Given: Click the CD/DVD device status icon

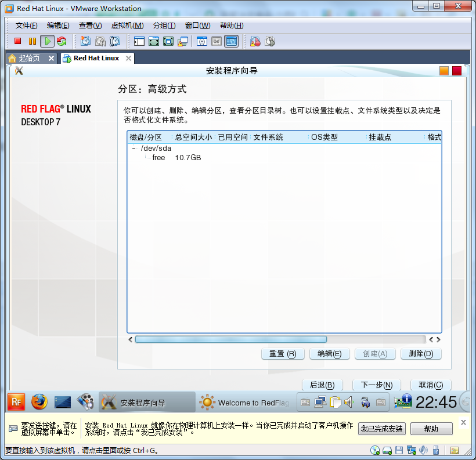Looking at the screenshot, I should pos(375,450).
